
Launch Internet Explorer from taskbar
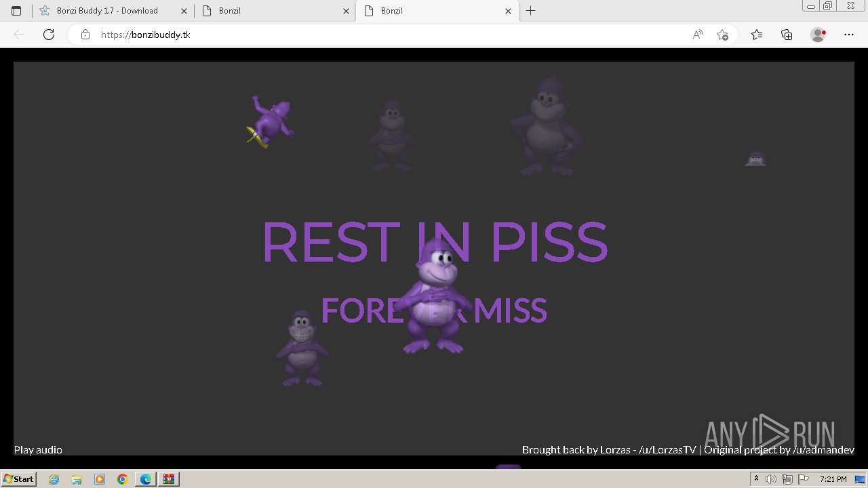click(x=54, y=479)
